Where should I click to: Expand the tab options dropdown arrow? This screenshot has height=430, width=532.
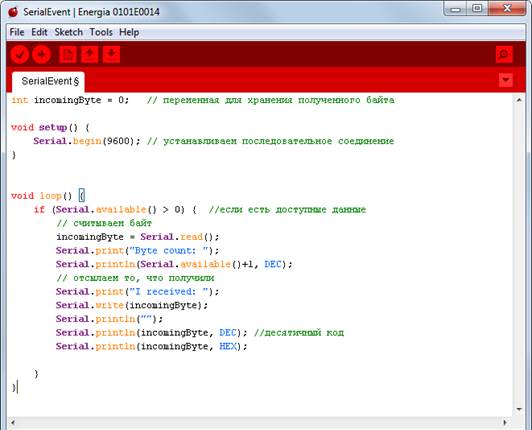[506, 80]
